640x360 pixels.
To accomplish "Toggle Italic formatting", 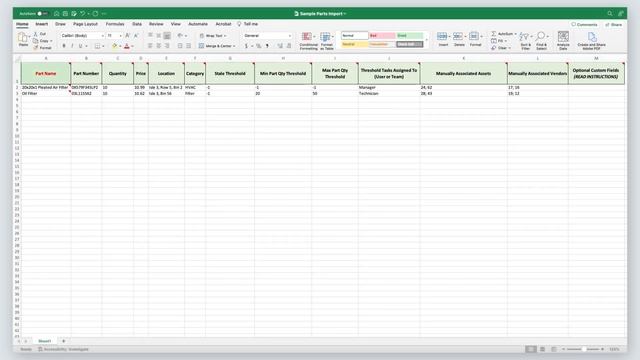I will click(72, 46).
